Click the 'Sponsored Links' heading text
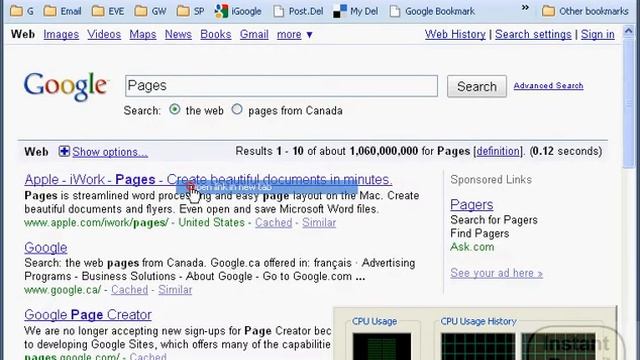This screenshot has height=360, width=640. (491, 180)
